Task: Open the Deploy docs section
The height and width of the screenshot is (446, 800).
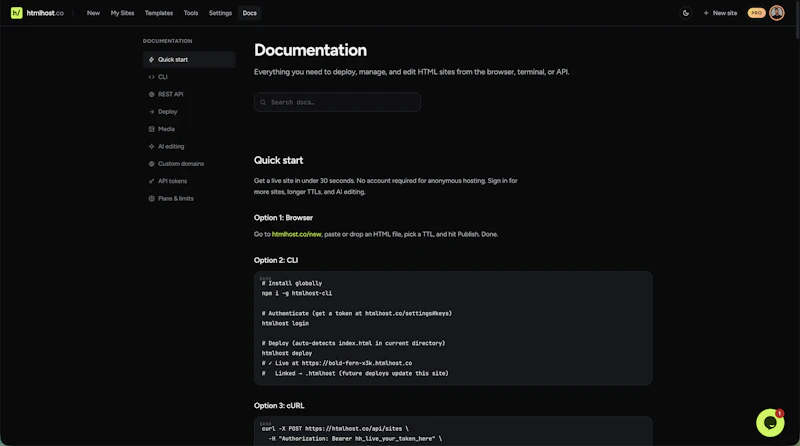Action: pos(189,112)
